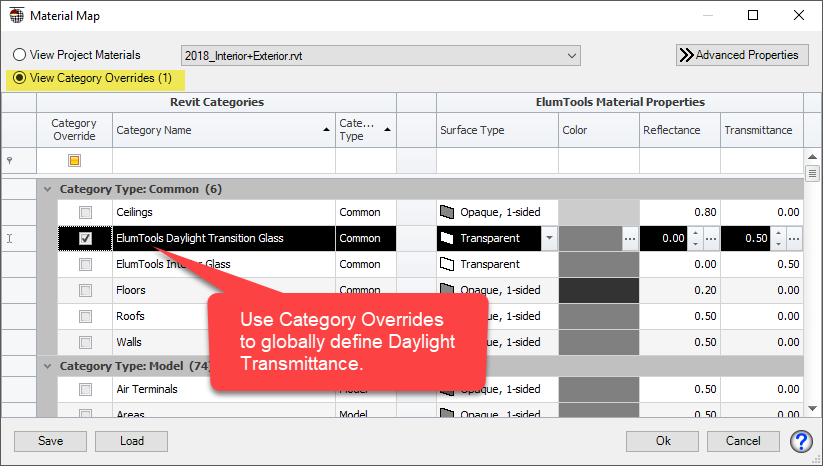Click Ceilings reflectance value 0.80
Image resolution: width=823 pixels, height=466 pixels.
click(705, 212)
